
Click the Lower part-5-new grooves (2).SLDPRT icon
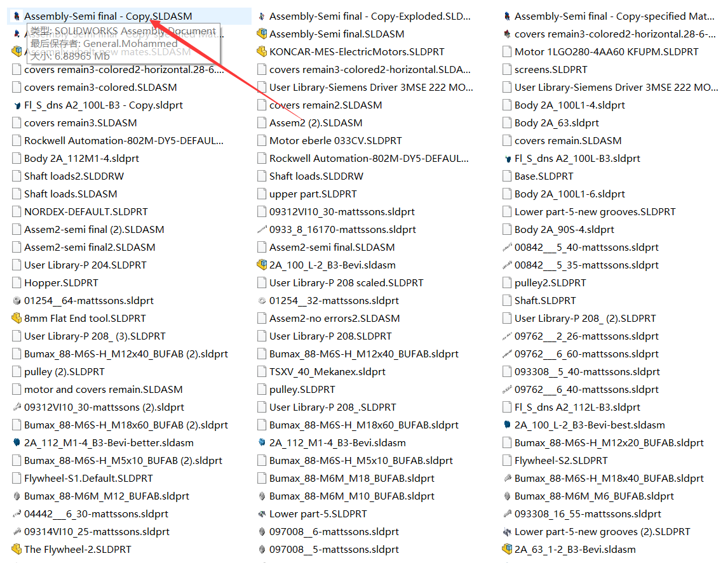pyautogui.click(x=507, y=532)
